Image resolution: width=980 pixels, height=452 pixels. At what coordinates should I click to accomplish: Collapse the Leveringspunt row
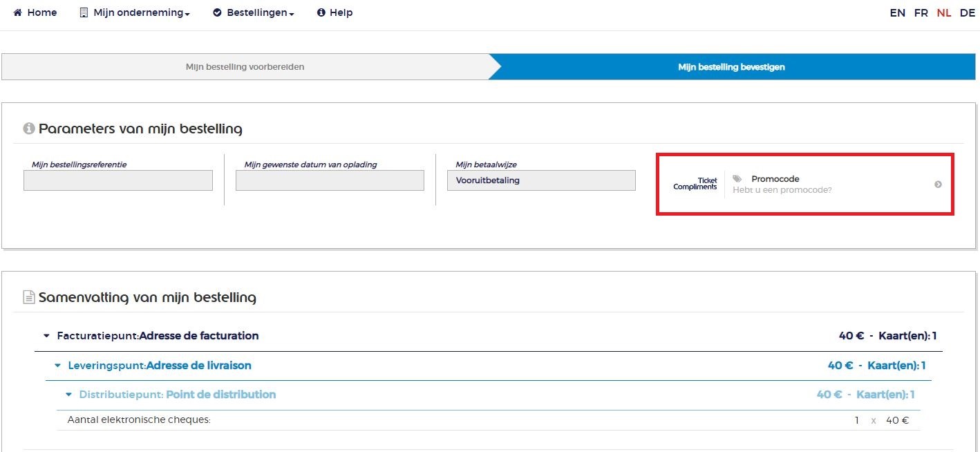[x=57, y=366]
